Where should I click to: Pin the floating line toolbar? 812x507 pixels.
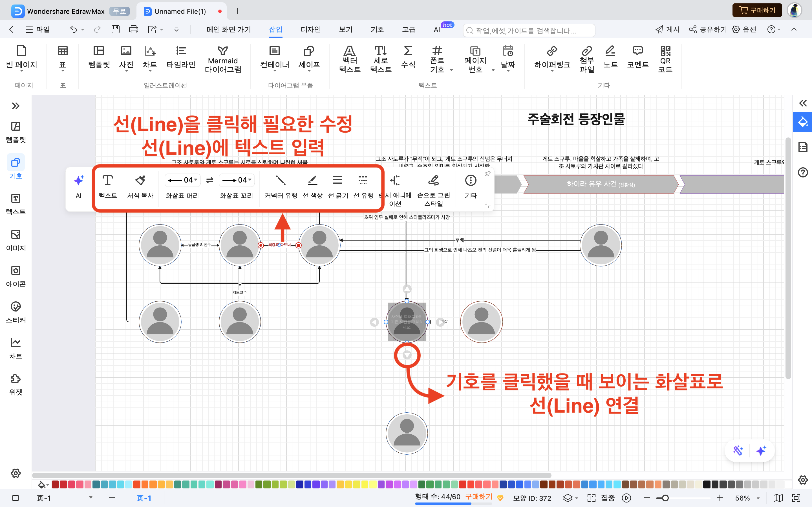pyautogui.click(x=487, y=173)
